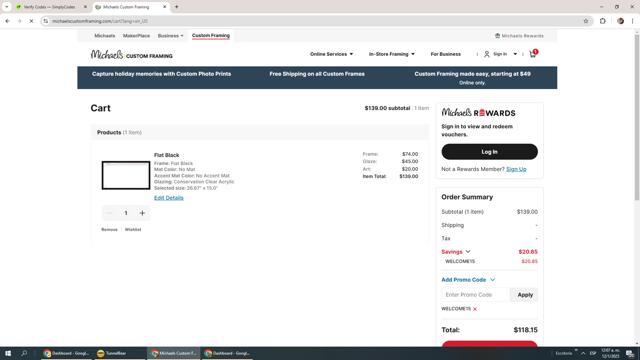Apply the promo code

point(525,295)
